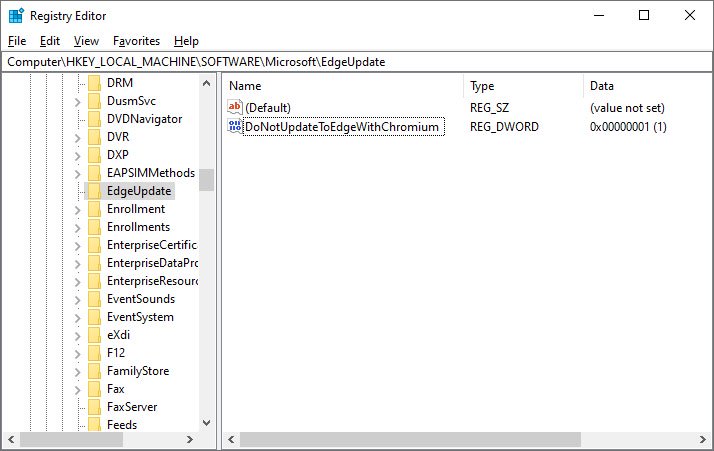Click the EnterpriseResourc folder icon
Image resolution: width=714 pixels, height=451 pixels.
tap(94, 281)
